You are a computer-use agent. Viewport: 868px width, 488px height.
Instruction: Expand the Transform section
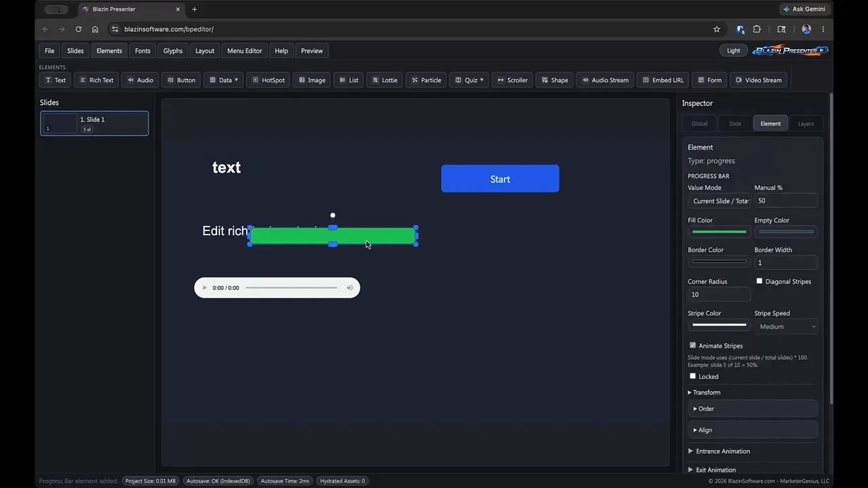tap(704, 392)
